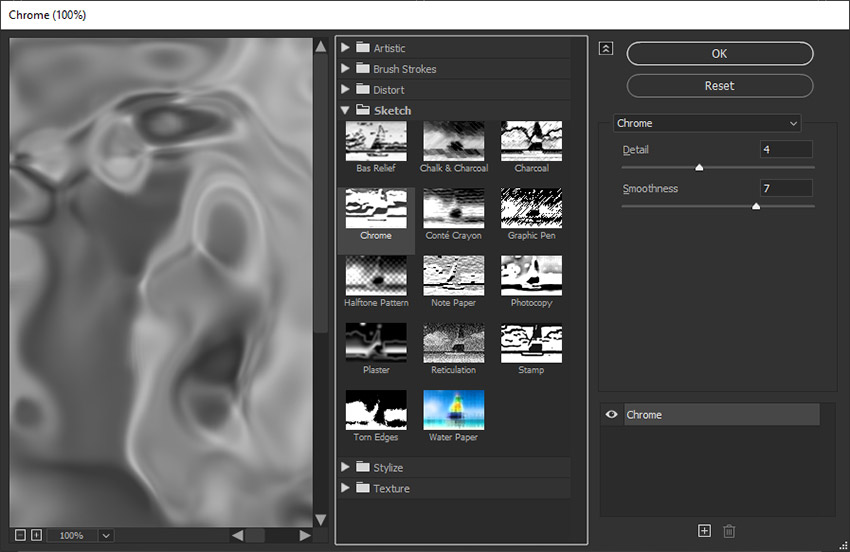The width and height of the screenshot is (850, 552).
Task: Collapse the Sketch filter folder
Action: click(345, 110)
